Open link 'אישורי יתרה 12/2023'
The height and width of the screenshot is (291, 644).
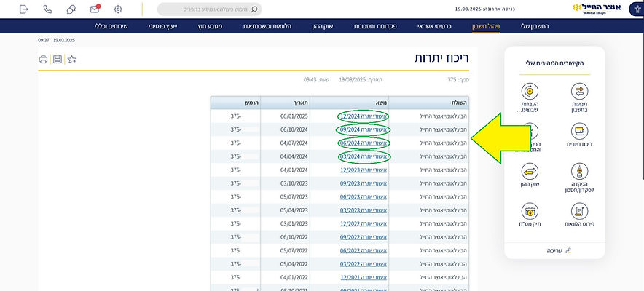pos(364,170)
